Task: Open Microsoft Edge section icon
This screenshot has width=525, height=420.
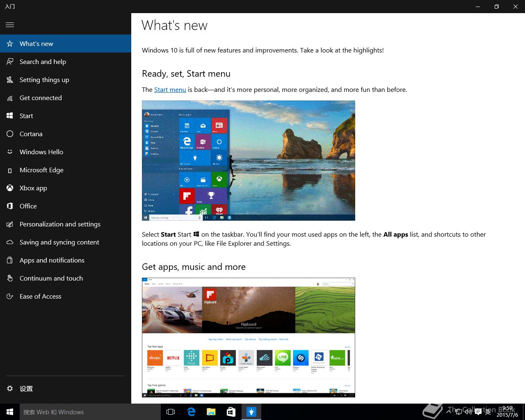Action: (x=10, y=170)
